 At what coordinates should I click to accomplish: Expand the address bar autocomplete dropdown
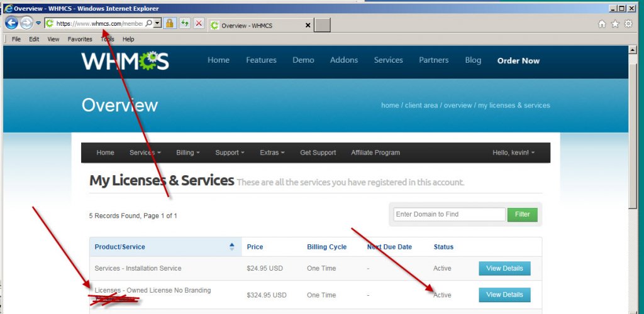pyautogui.click(x=157, y=23)
